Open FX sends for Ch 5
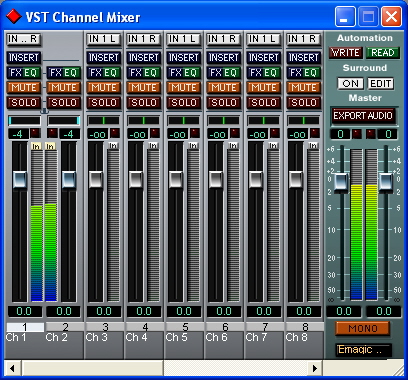The image size is (408, 380). coord(176,73)
